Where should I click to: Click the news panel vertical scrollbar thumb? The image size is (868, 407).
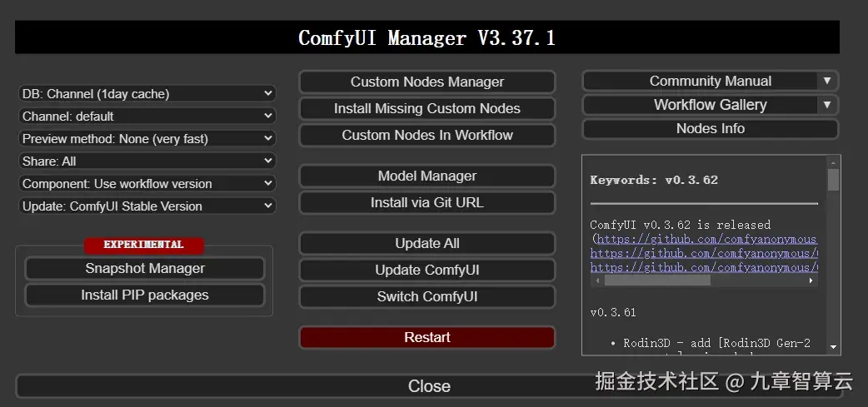(833, 180)
